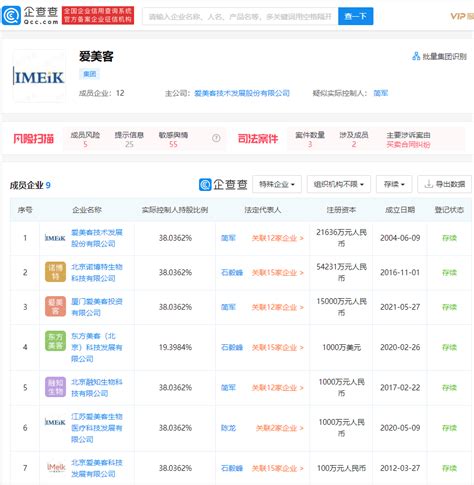Expand 关联12家企业 in row 3
The width and height of the screenshot is (474, 485).
[x=278, y=307]
